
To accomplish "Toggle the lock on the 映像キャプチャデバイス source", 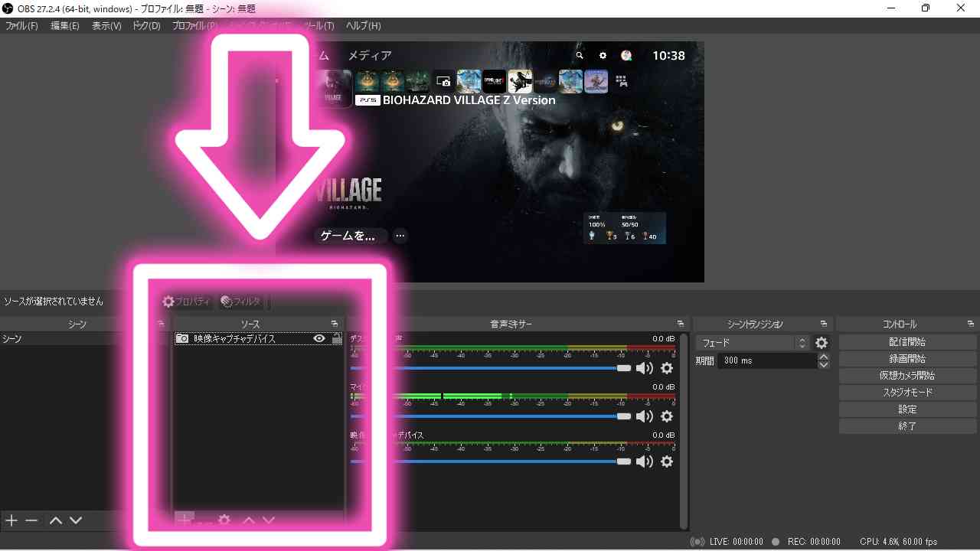I will 337,338.
